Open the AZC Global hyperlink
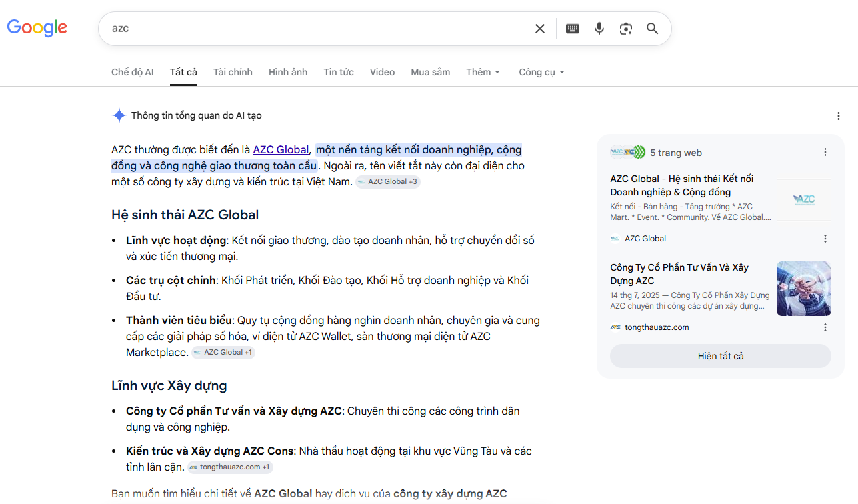The width and height of the screenshot is (858, 504). (281, 149)
